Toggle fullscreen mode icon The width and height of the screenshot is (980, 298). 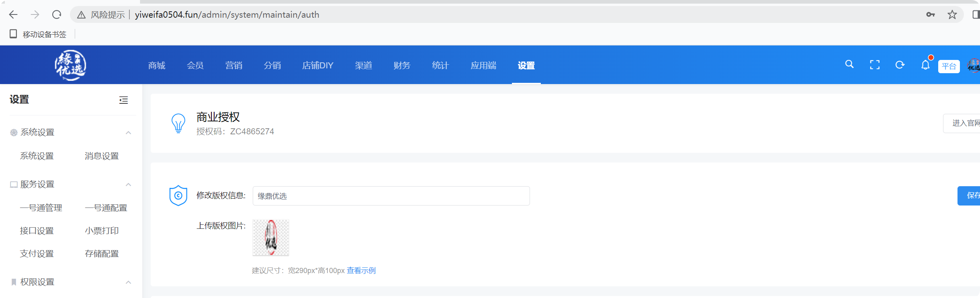(875, 65)
